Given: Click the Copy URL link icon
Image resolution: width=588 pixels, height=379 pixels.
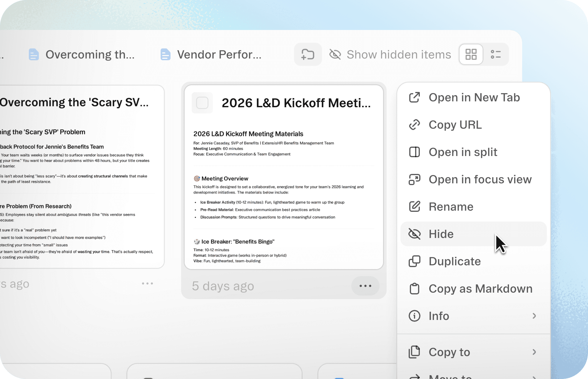Looking at the screenshot, I should coord(415,125).
